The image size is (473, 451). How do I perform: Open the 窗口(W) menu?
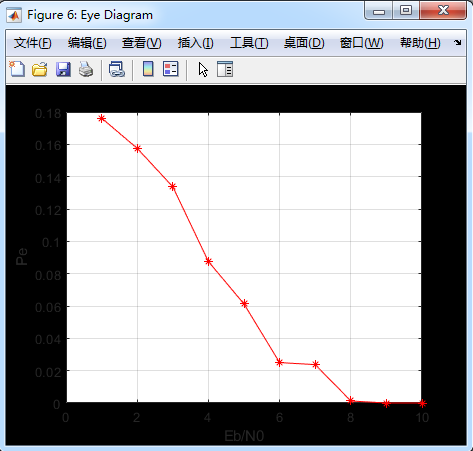coord(362,43)
